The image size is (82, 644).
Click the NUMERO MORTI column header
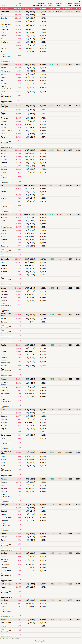click(59, 4)
